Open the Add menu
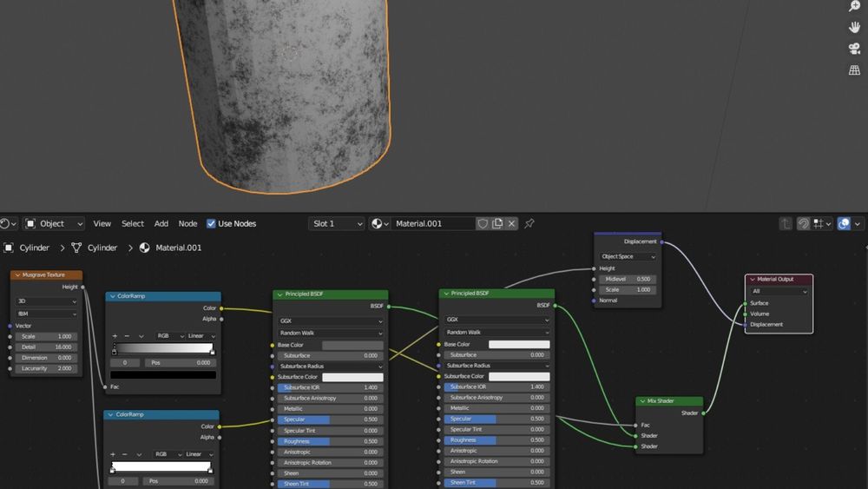 pyautogui.click(x=161, y=224)
